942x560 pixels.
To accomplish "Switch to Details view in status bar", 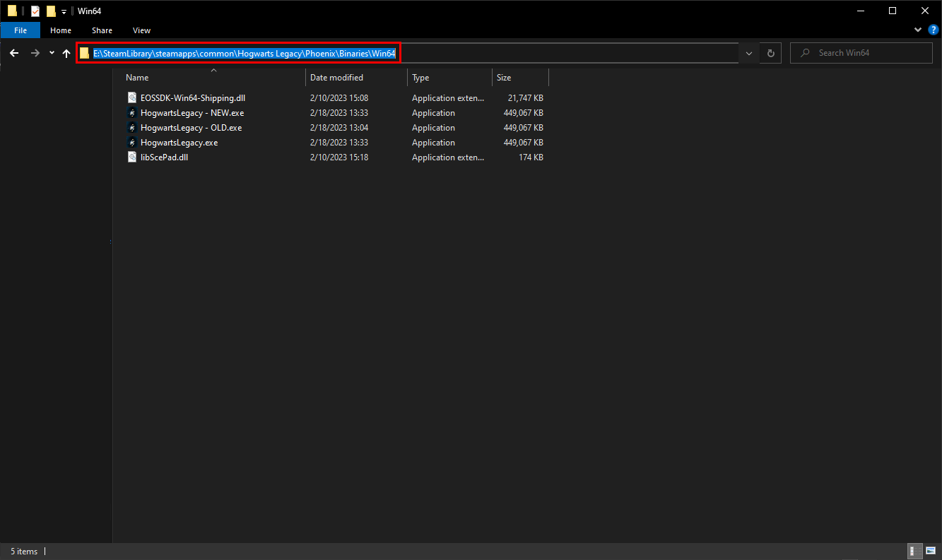I will tap(913, 551).
